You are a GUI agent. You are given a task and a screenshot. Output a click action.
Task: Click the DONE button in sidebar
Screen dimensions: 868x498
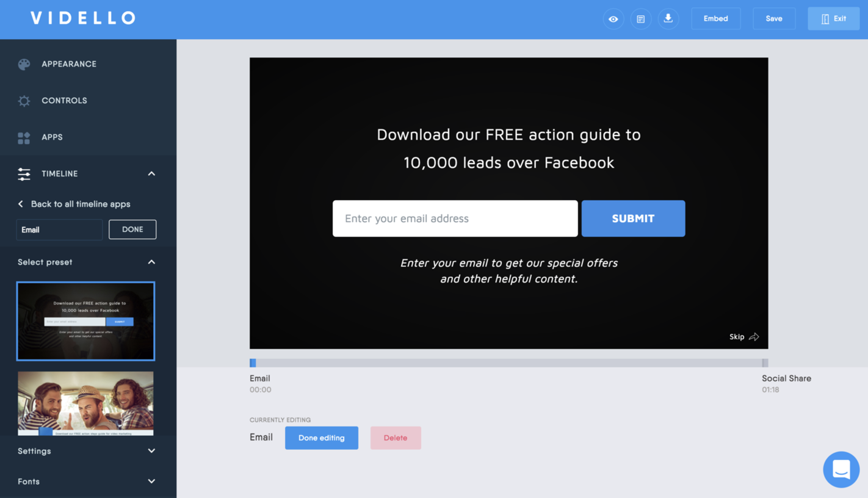[x=132, y=229]
